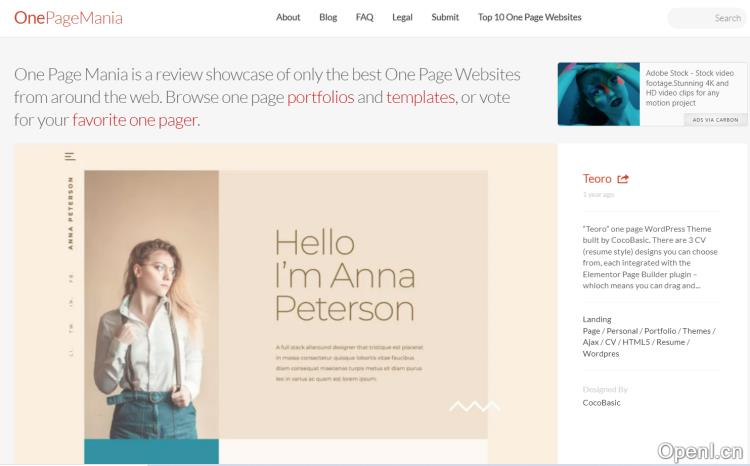Go to the Blog page
The image size is (750, 466).
328,17
